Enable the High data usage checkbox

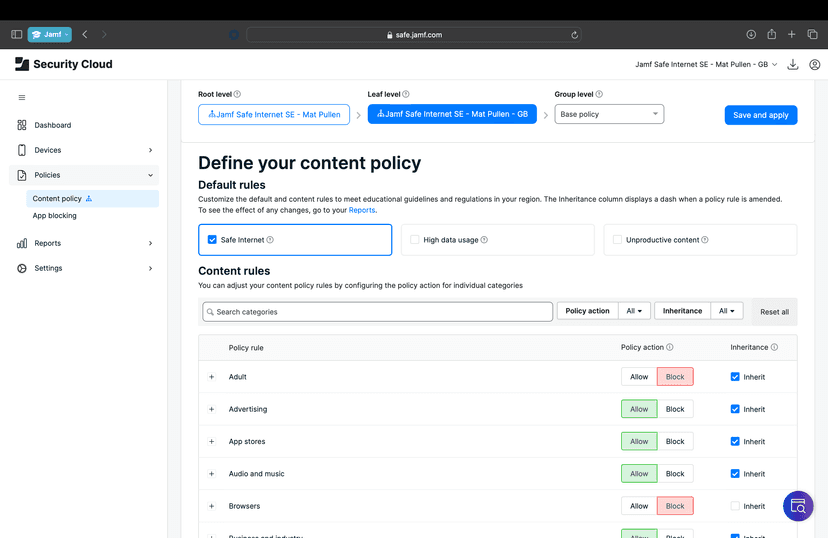coord(415,240)
